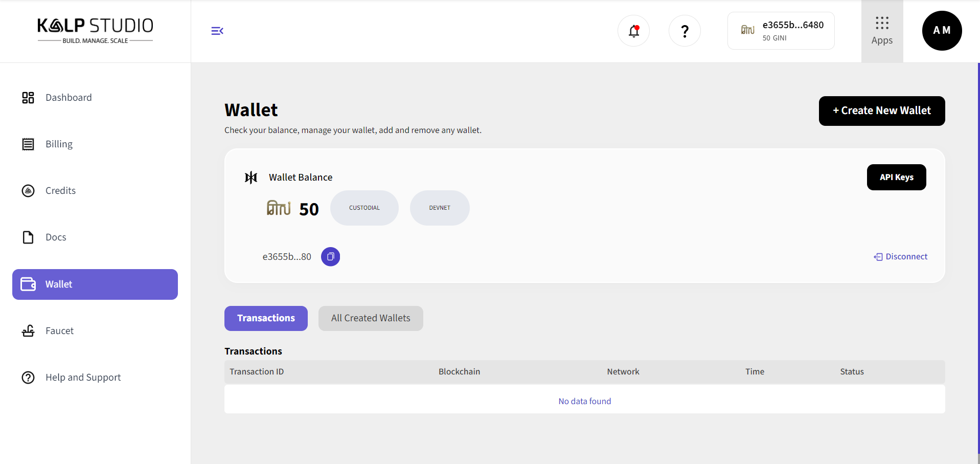Screen dimensions: 980x464
Task: Navigate to Credits section
Action: pos(60,191)
